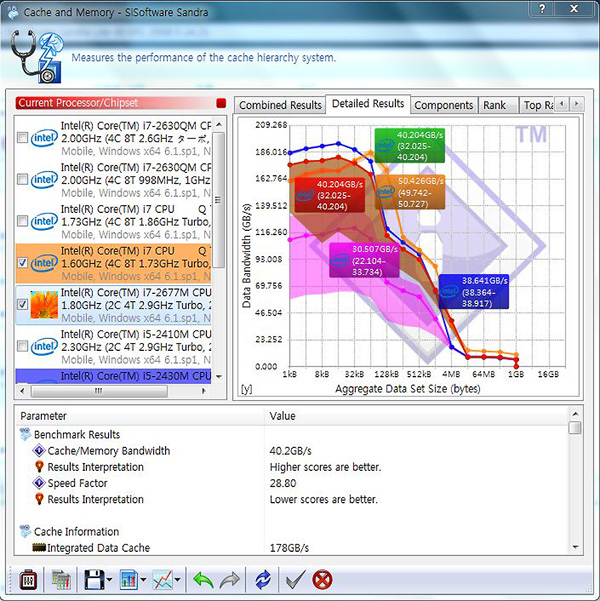Click the orange 50.426GB/s chart label
This screenshot has height=601, width=600.
(410, 192)
